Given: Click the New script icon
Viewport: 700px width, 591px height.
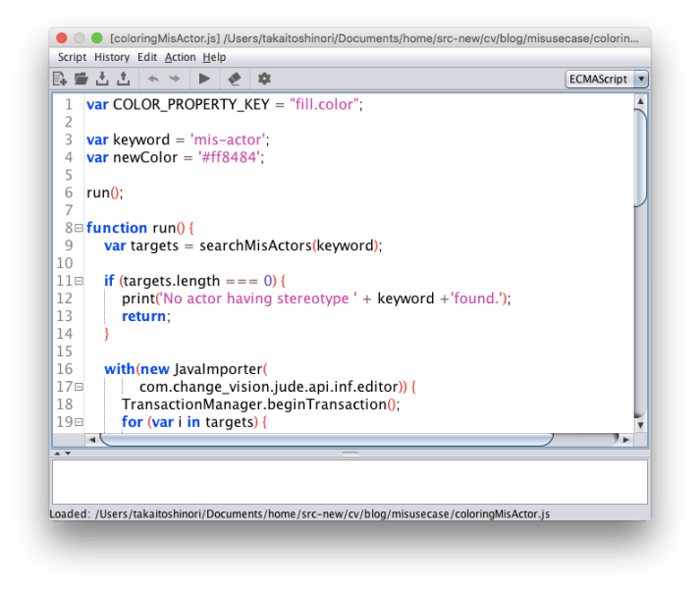Looking at the screenshot, I should [61, 79].
